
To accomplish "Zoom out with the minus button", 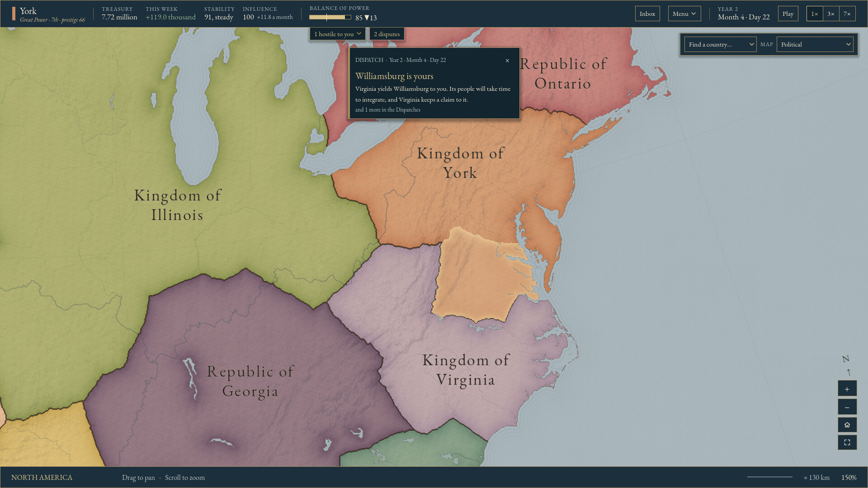I will [847, 407].
